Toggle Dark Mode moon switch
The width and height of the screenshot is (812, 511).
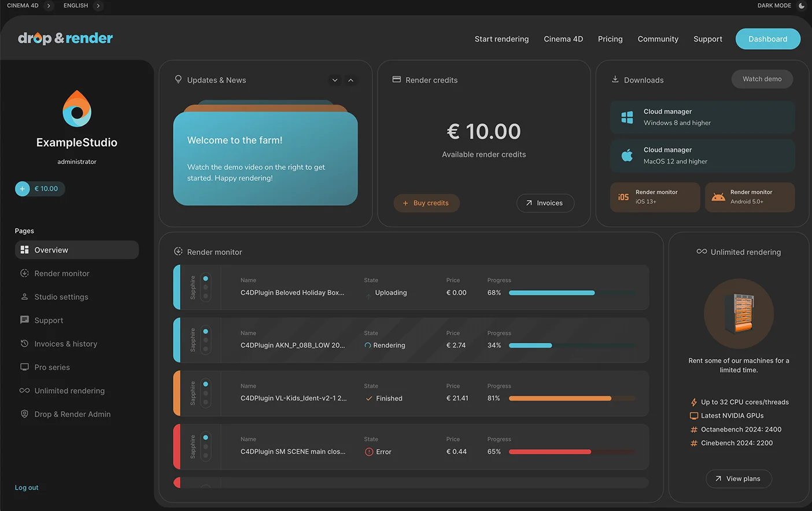(x=802, y=6)
